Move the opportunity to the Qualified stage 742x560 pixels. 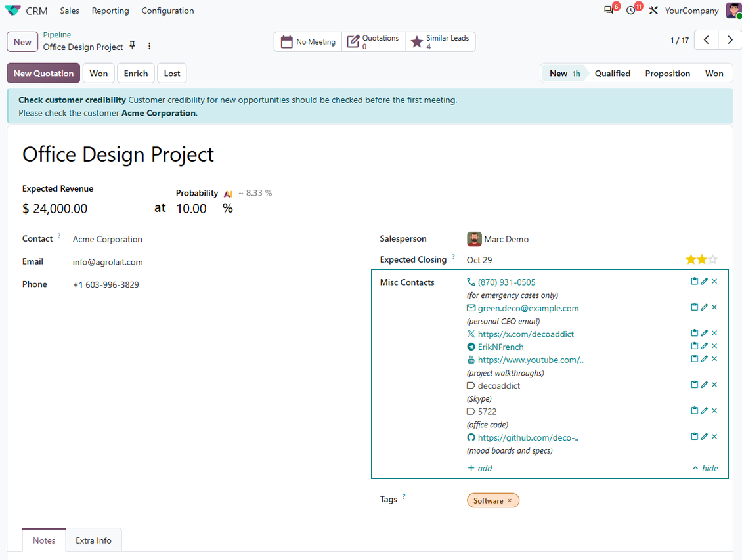(613, 74)
